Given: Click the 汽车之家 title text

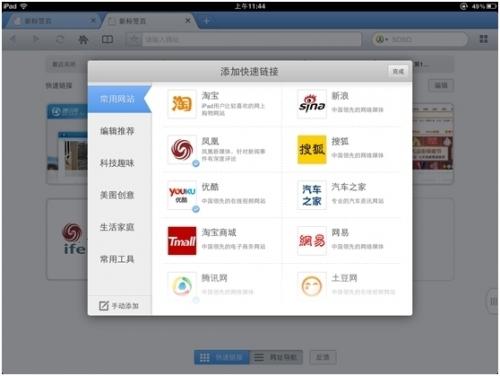Looking at the screenshot, I should (x=349, y=187).
